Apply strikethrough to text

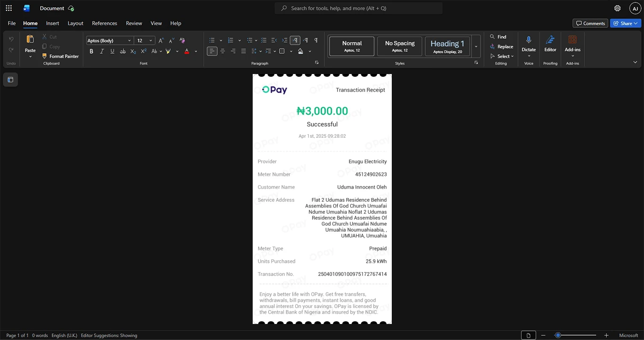pyautogui.click(x=123, y=51)
